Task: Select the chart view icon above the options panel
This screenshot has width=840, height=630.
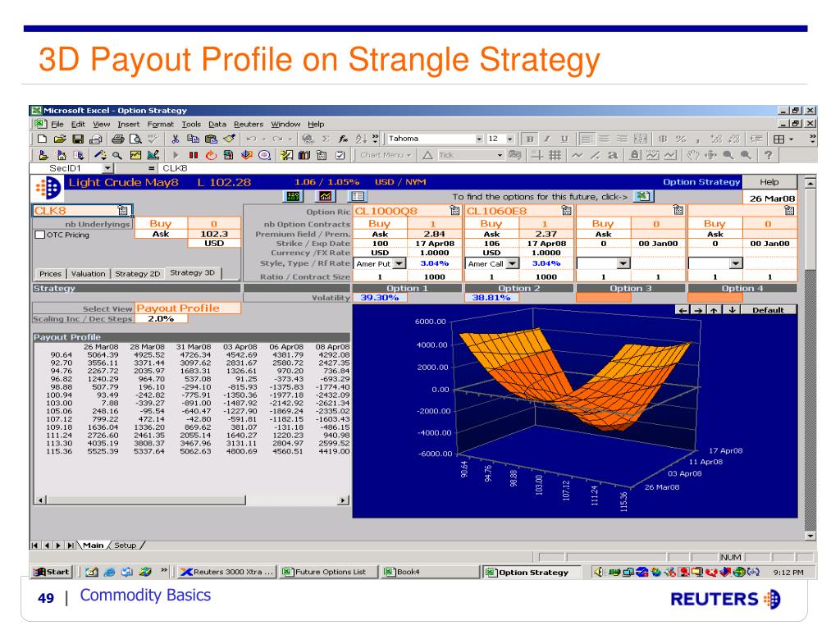Action: click(325, 197)
